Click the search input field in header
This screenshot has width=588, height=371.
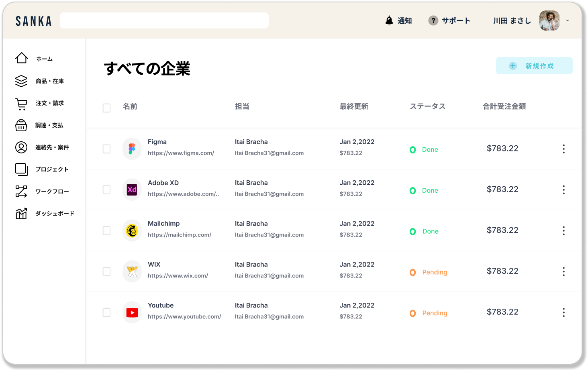coord(164,20)
